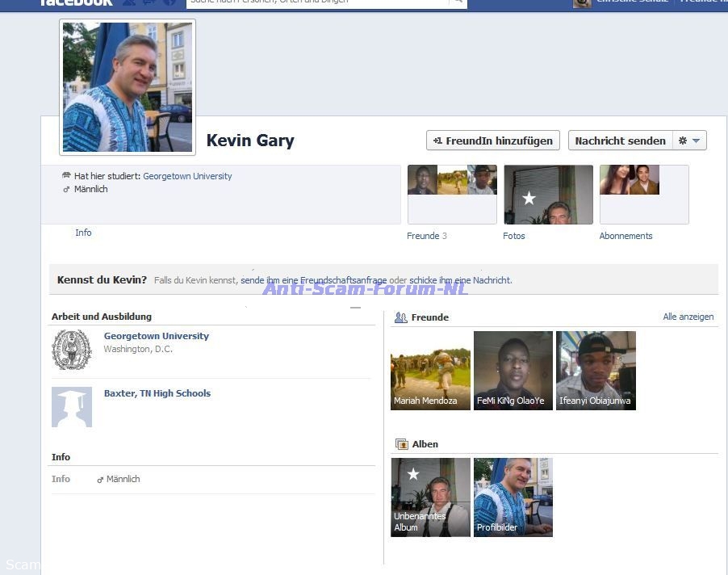Click the Facebook logo in the top bar

[77, 2]
